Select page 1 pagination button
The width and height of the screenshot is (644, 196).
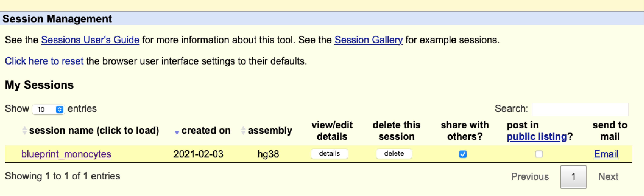coord(573,177)
